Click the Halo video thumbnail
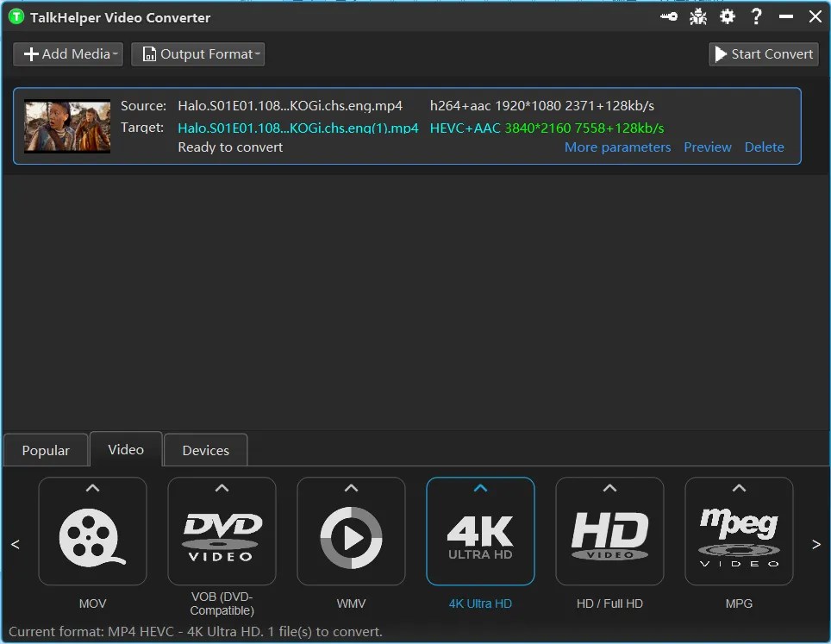 66,126
